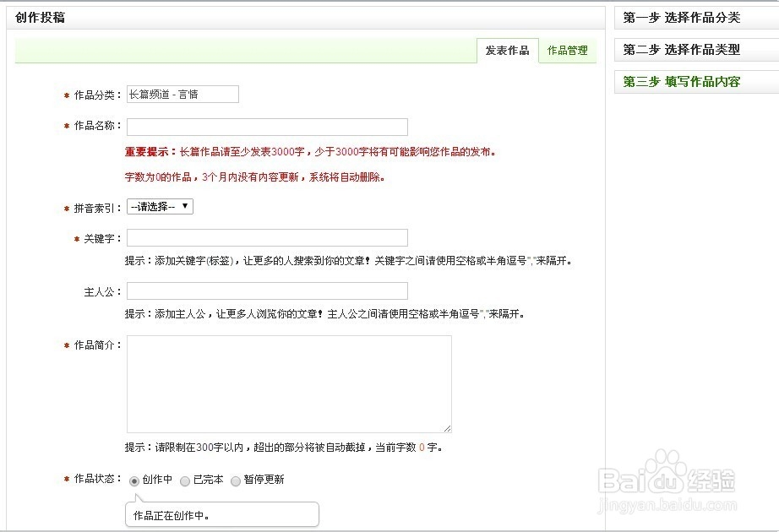Open the 拼音索引 dropdown
This screenshot has width=779, height=532.
(160, 207)
